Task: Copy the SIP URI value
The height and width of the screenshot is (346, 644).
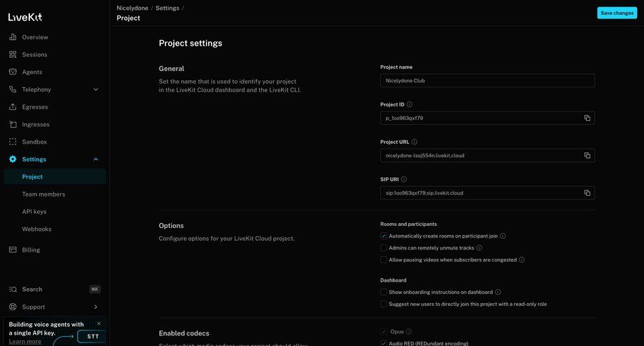Action: 587,193
